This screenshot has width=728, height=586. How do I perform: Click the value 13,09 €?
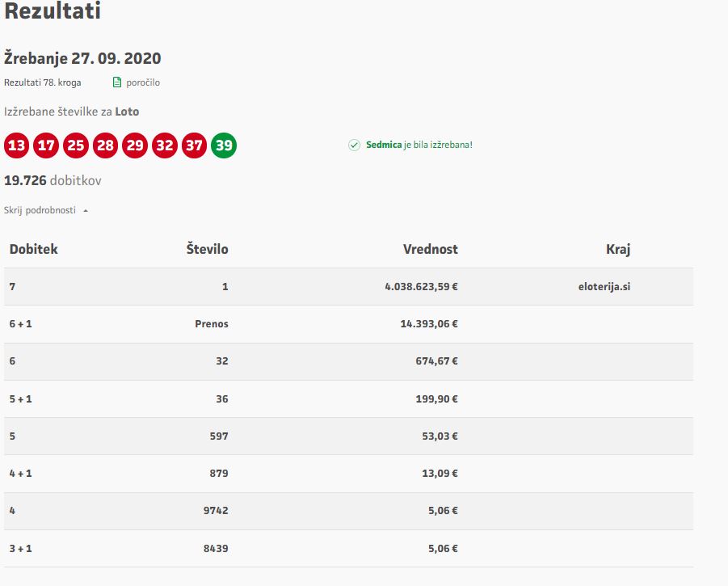[440, 473]
